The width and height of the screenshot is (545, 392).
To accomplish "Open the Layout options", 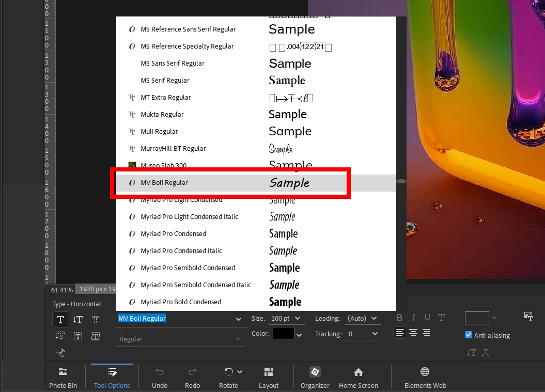I will click(269, 378).
